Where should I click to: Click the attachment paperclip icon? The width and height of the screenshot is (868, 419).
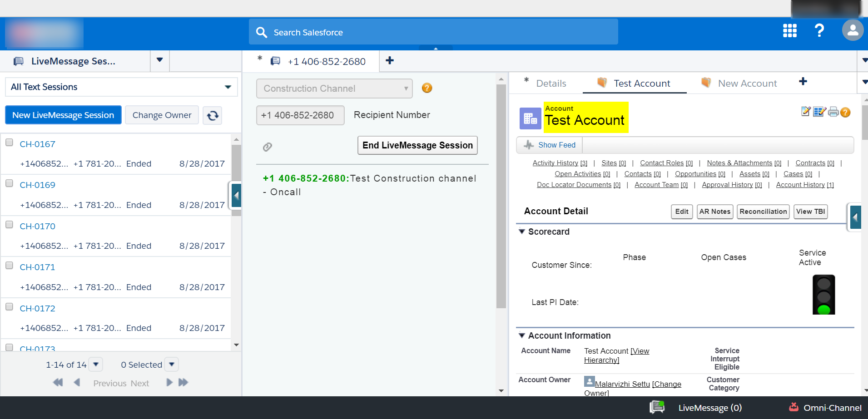click(x=268, y=147)
